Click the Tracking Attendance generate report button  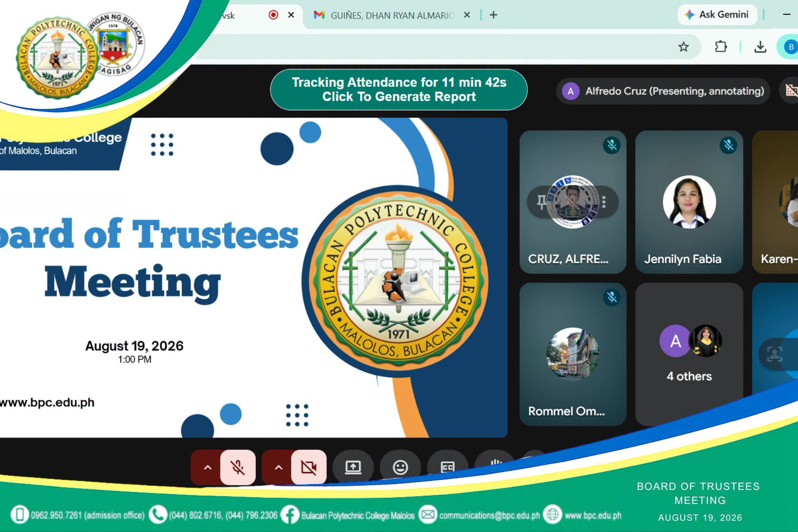(399, 90)
